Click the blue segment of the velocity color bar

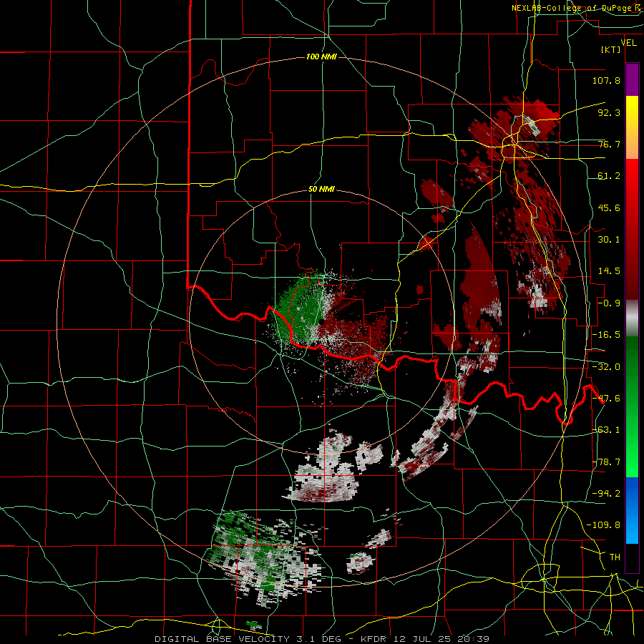coord(632,510)
